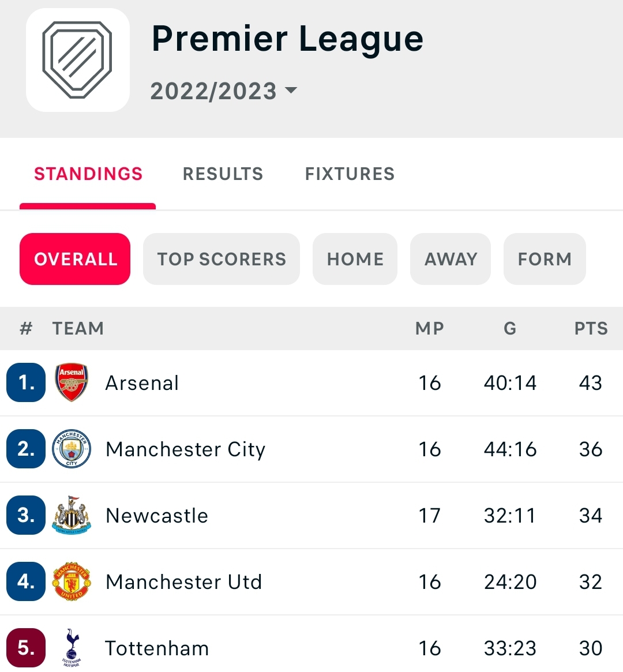This screenshot has height=672, width=623.
Task: Show the Form standings table
Action: (x=545, y=259)
